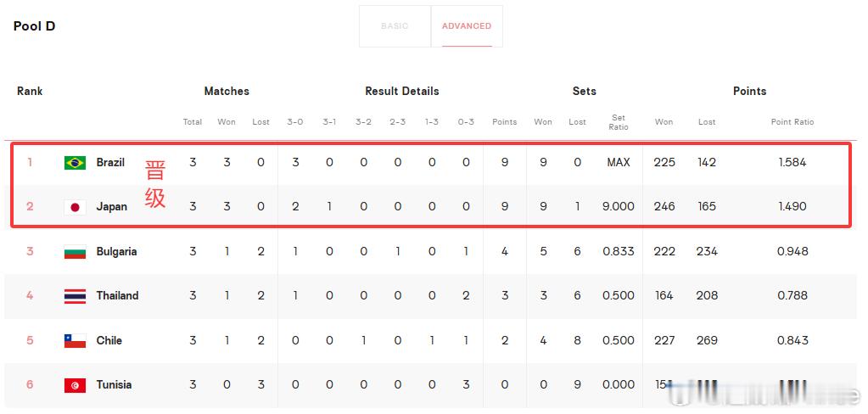Click the Bulgaria flag icon

[x=75, y=252]
